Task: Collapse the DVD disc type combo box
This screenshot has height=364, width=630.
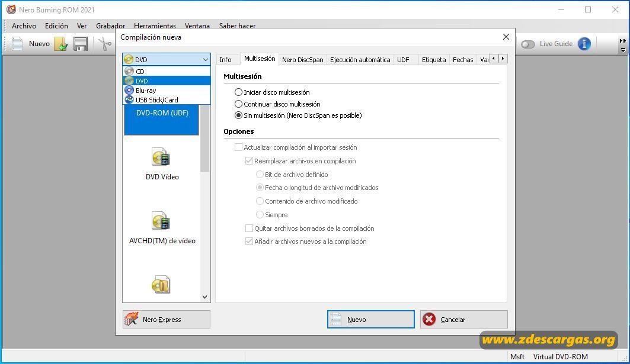Action: coord(205,60)
